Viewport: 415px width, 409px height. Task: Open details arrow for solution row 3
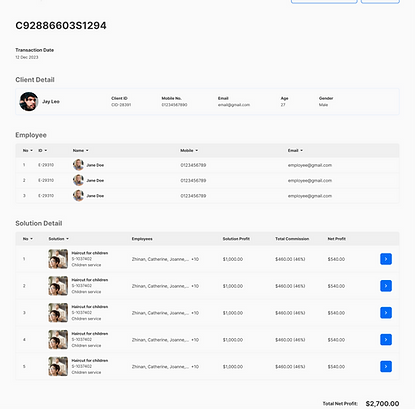[x=386, y=313]
